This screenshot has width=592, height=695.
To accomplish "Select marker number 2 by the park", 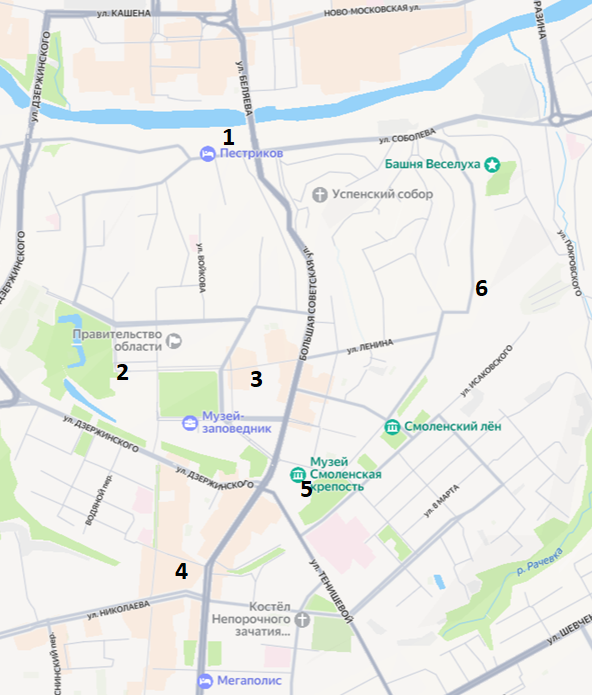I will (x=122, y=372).
